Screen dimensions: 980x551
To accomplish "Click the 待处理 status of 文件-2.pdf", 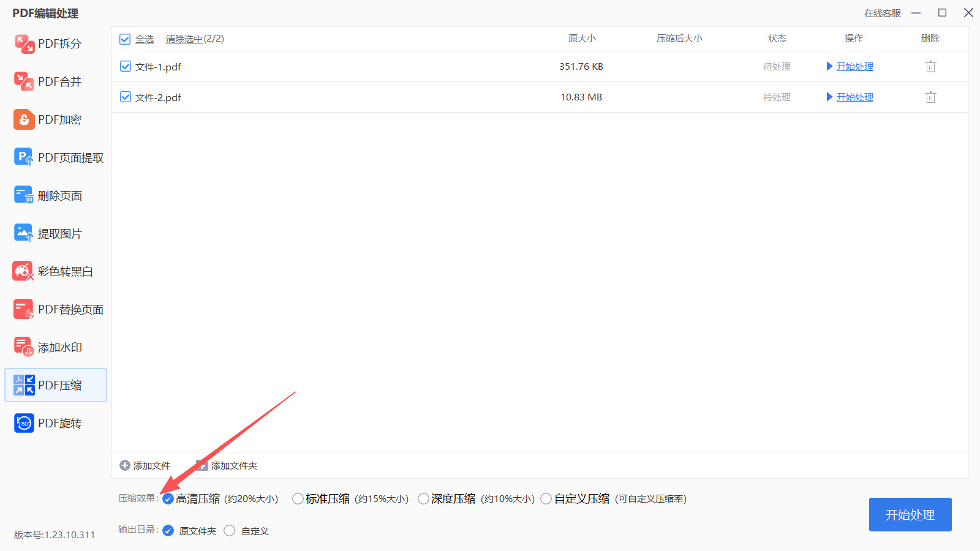I will tap(777, 97).
